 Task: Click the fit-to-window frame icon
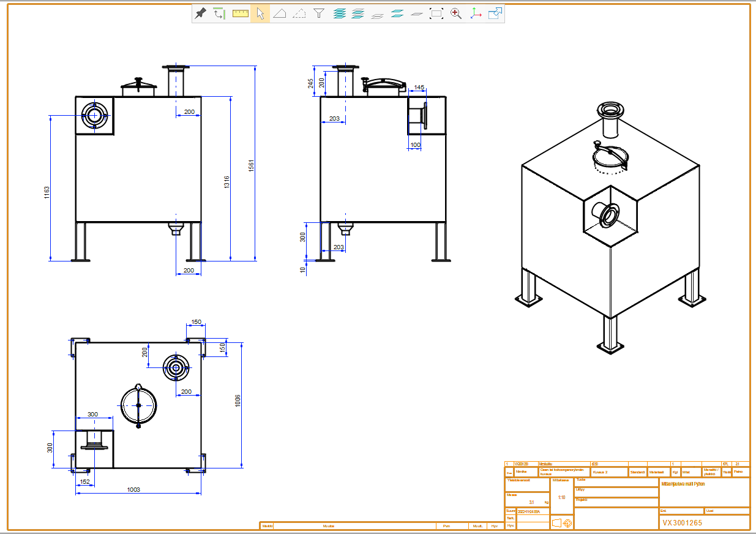point(436,13)
